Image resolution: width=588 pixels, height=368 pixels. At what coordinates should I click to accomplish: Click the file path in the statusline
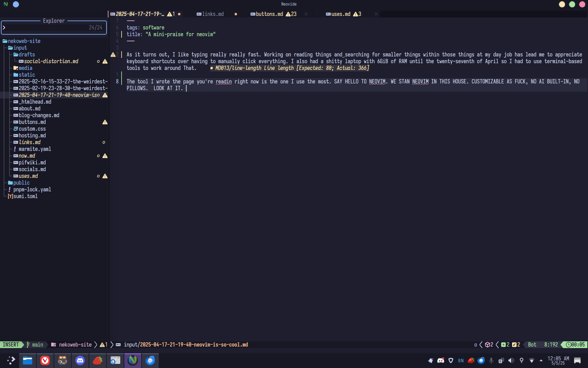186,345
